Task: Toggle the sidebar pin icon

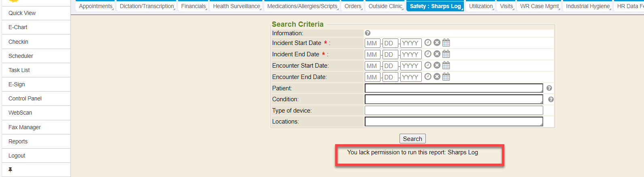Action: coord(10,170)
